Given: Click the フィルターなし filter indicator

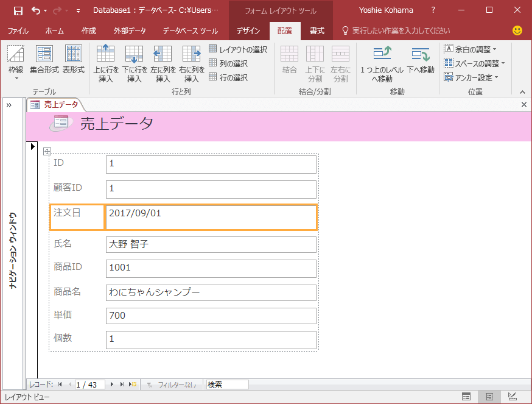Looking at the screenshot, I should (x=172, y=385).
